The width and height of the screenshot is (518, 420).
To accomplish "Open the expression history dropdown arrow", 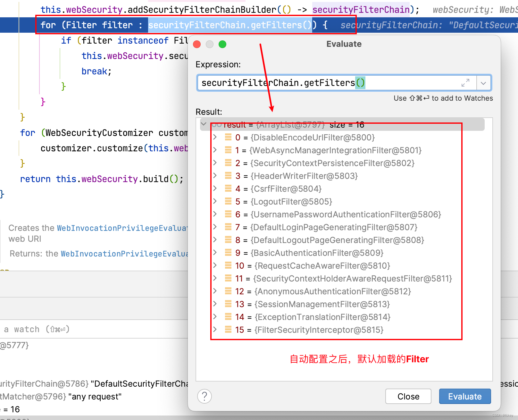I will pyautogui.click(x=483, y=83).
